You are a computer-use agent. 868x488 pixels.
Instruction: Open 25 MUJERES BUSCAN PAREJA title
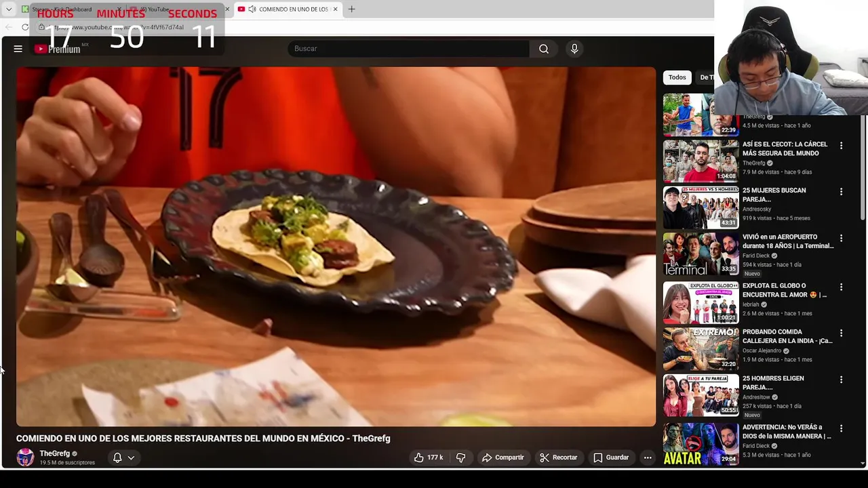(x=774, y=195)
